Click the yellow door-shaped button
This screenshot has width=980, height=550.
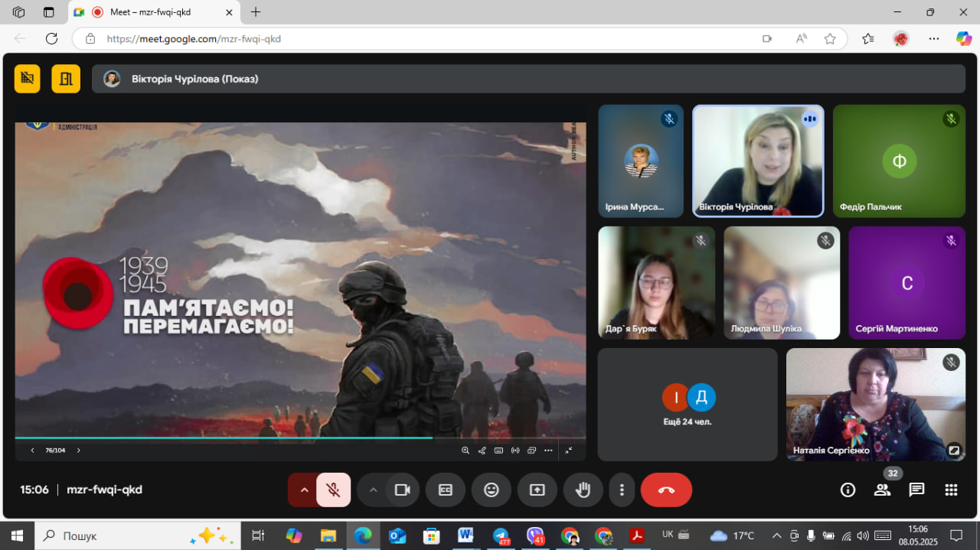pyautogui.click(x=66, y=78)
